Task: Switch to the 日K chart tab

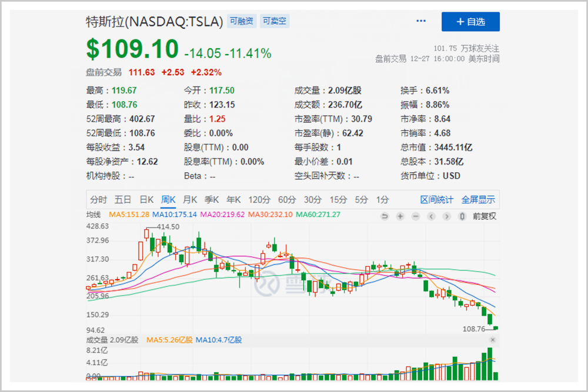Action: point(146,200)
